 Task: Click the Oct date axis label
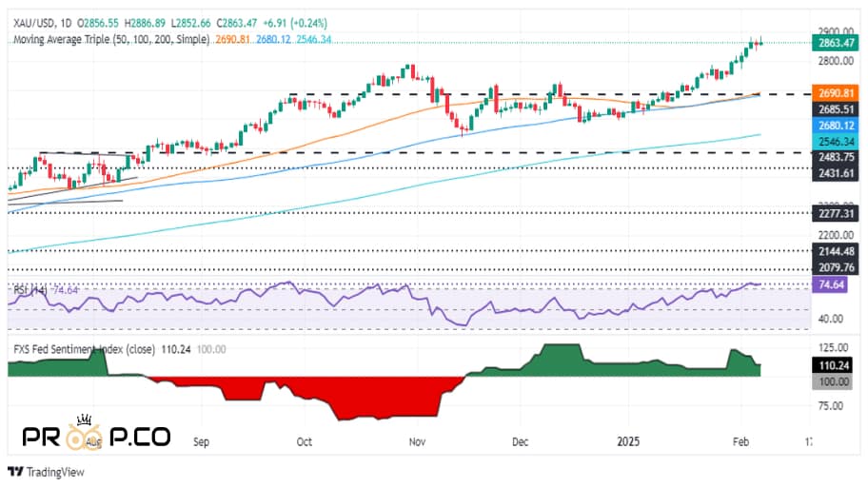coord(304,441)
